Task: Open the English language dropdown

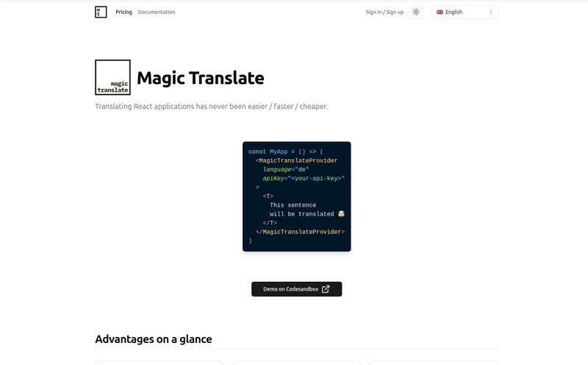Action: (x=465, y=12)
